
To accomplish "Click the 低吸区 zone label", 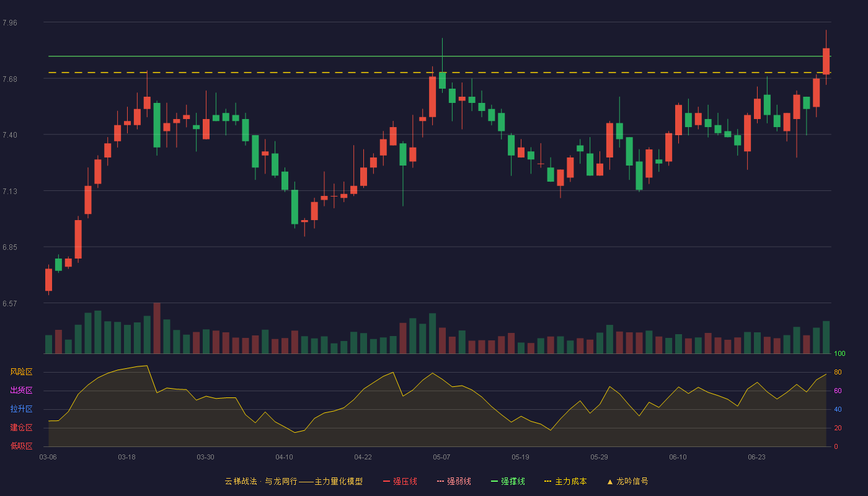I will point(21,446).
